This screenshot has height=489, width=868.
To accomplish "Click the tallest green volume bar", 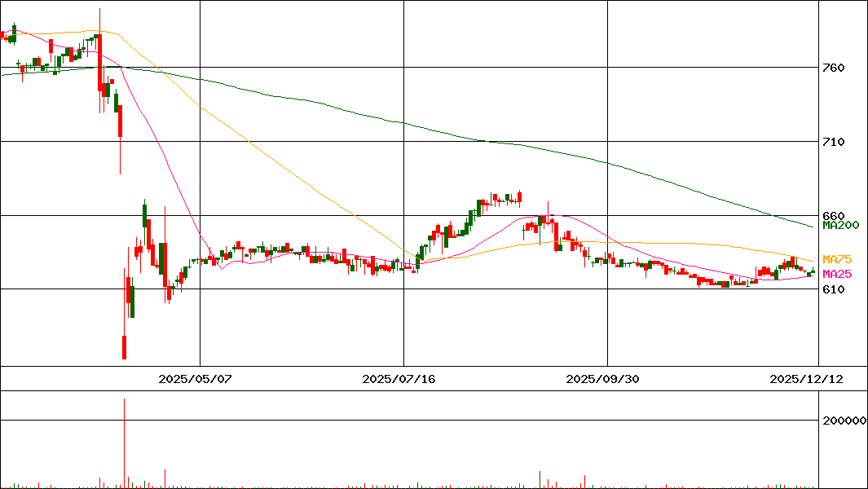I will (540, 478).
